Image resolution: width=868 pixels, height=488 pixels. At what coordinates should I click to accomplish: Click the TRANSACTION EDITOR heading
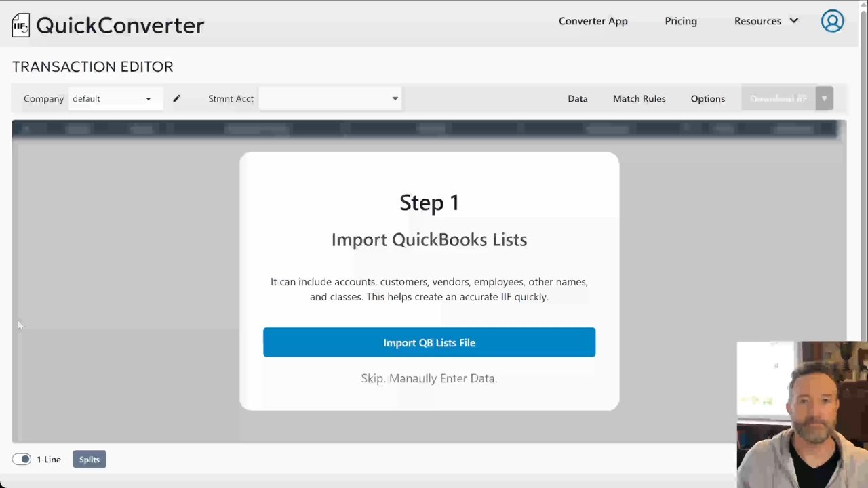point(93,66)
